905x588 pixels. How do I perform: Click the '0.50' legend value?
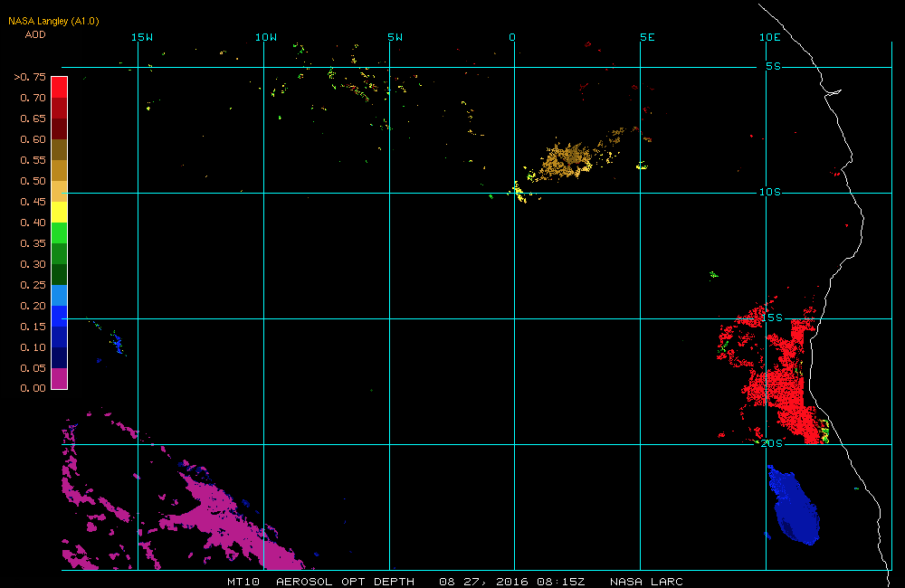pos(33,181)
